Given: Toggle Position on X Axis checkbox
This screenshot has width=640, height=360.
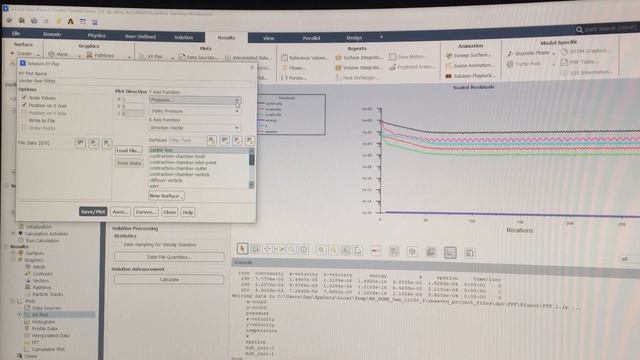Looking at the screenshot, I should 24,105.
